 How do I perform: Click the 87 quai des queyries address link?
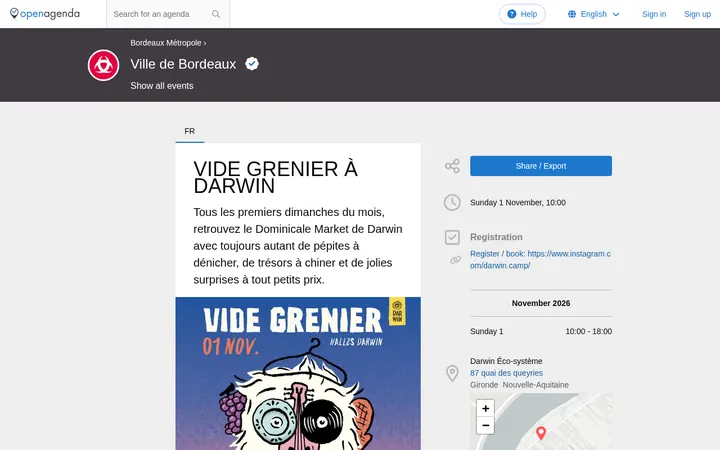pyautogui.click(x=506, y=373)
